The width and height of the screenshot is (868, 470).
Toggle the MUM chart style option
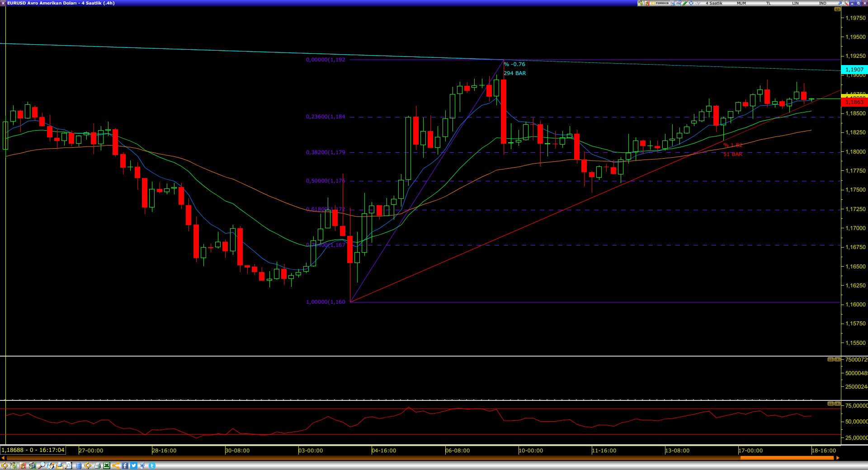click(x=741, y=3)
